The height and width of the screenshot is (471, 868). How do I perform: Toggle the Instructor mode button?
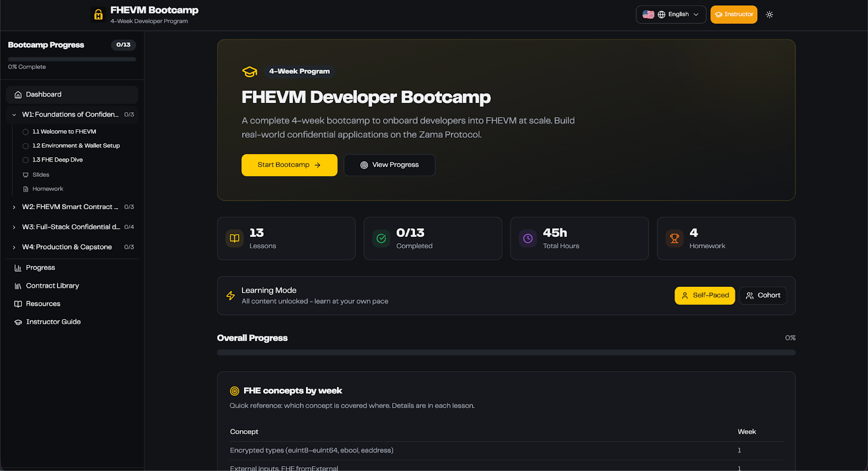point(733,15)
